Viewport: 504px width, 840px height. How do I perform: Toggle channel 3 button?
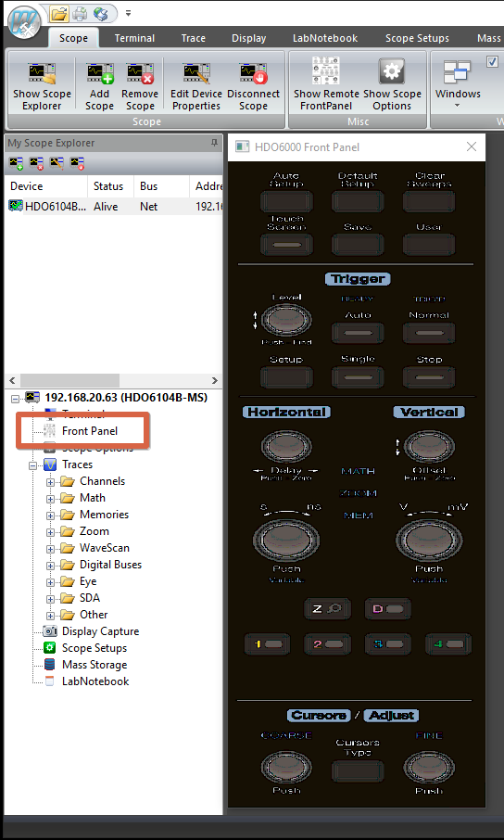[x=388, y=644]
